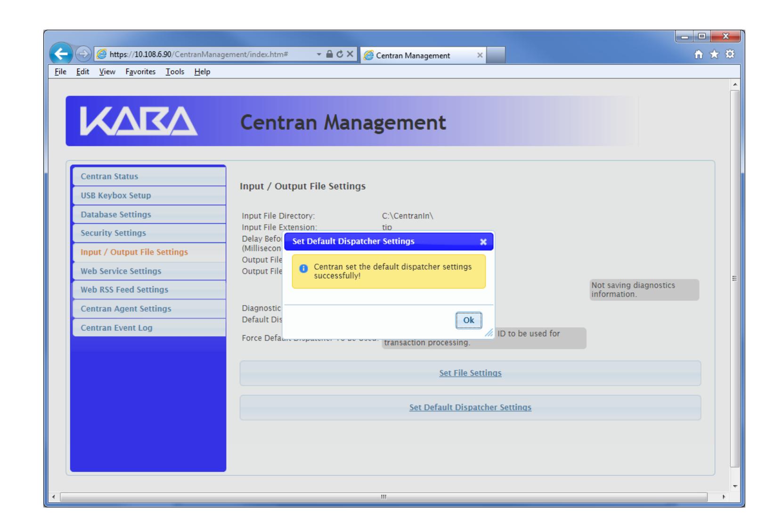Click the dialog resize grip corner
Screen dimensions: 758x532
pyautogui.click(x=490, y=333)
